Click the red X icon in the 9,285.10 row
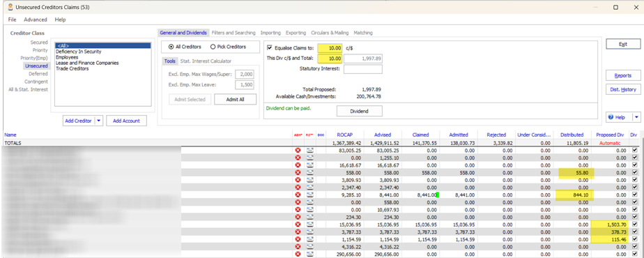The height and width of the screenshot is (258, 644). pyautogui.click(x=298, y=195)
